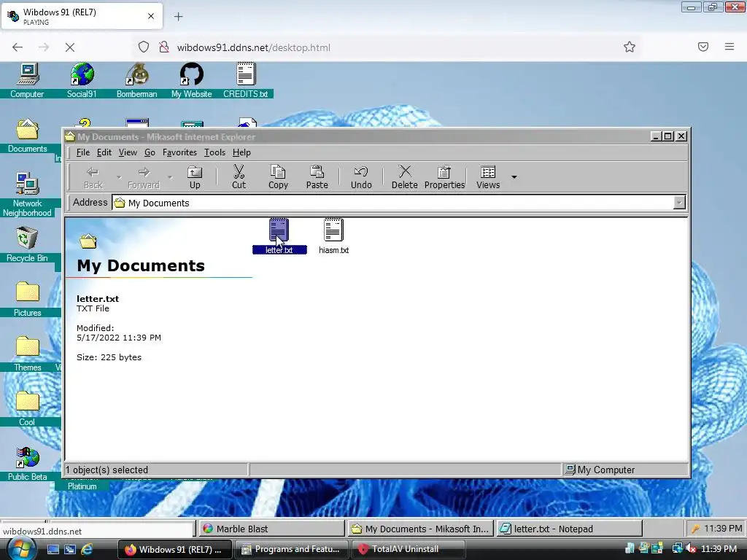Go back in the browser
The image size is (747, 560).
(18, 47)
